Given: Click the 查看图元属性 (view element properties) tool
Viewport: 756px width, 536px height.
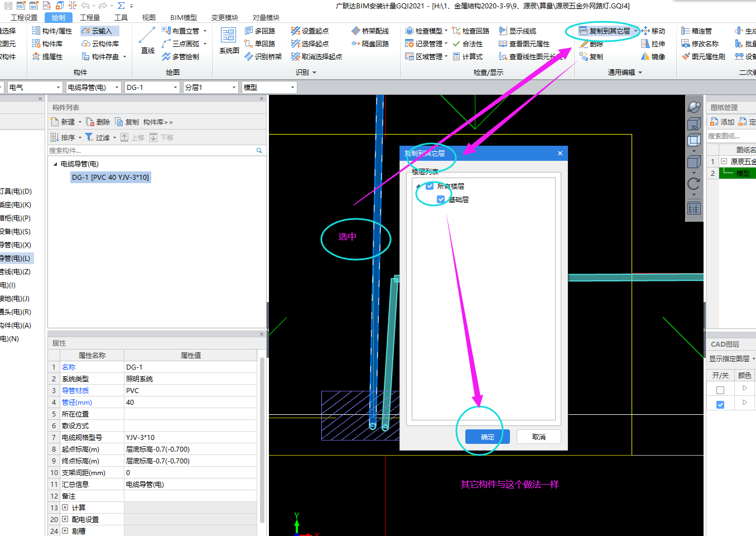Looking at the screenshot, I should click(524, 44).
